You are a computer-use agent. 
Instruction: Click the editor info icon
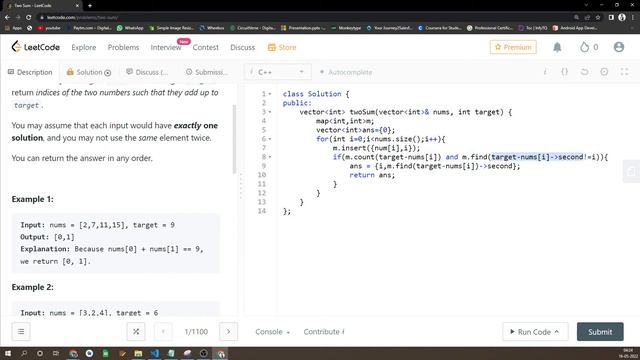545,72
